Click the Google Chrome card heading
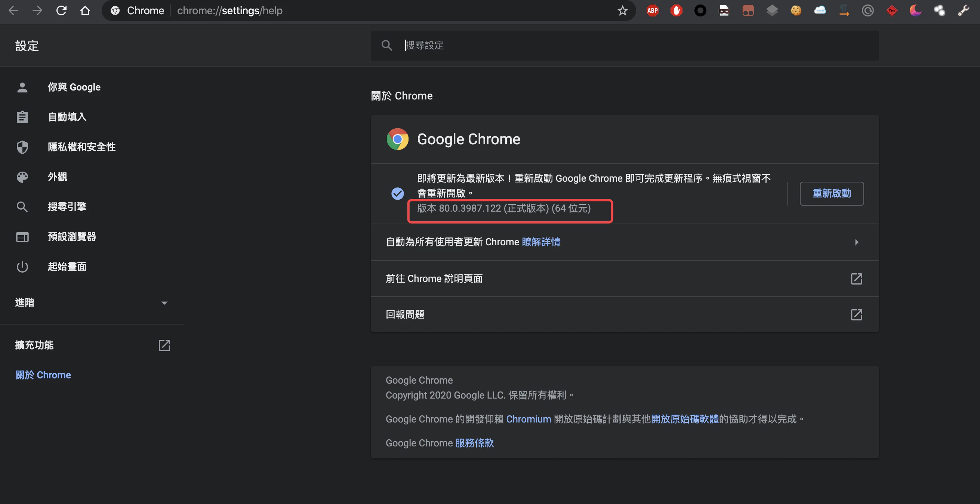The height and width of the screenshot is (504, 980). [469, 139]
